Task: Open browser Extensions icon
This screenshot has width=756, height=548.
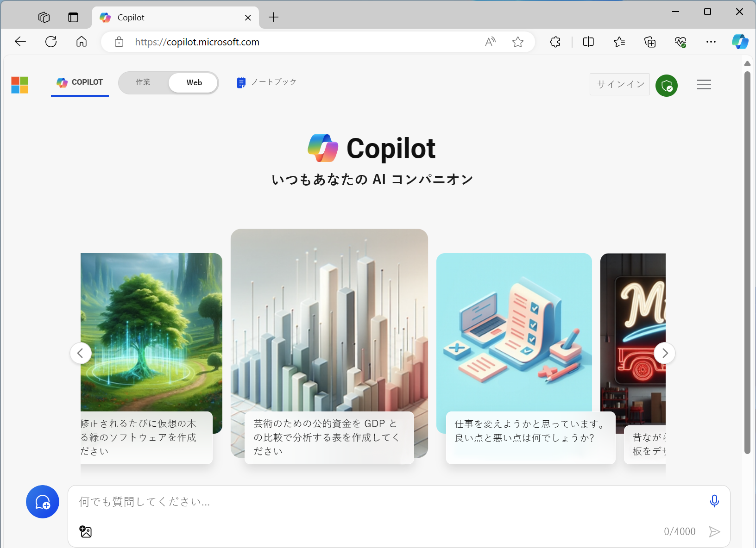Action: 555,42
